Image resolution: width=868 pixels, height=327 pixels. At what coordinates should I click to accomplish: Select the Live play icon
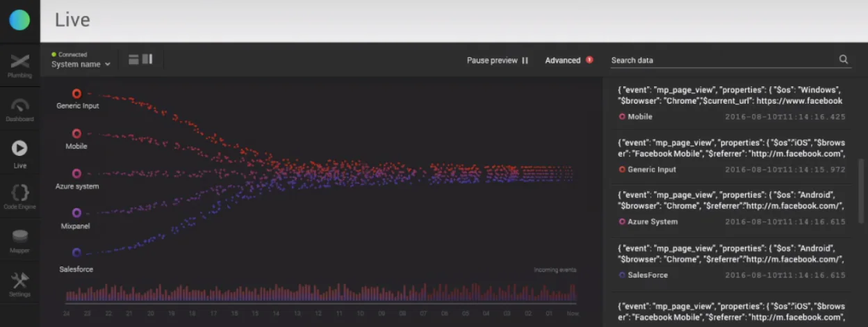(x=19, y=148)
